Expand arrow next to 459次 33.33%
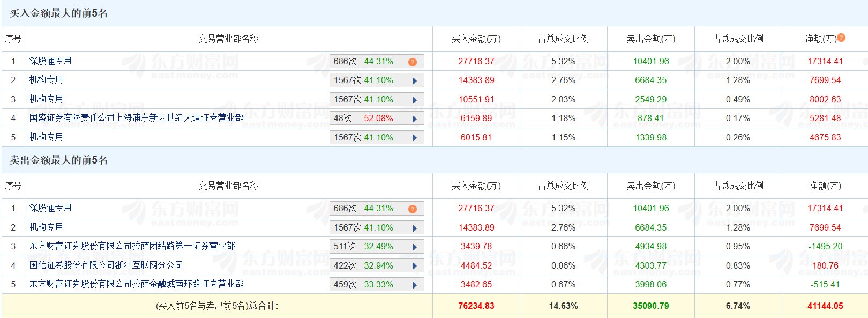Image resolution: width=868 pixels, height=318 pixels. pos(415,285)
